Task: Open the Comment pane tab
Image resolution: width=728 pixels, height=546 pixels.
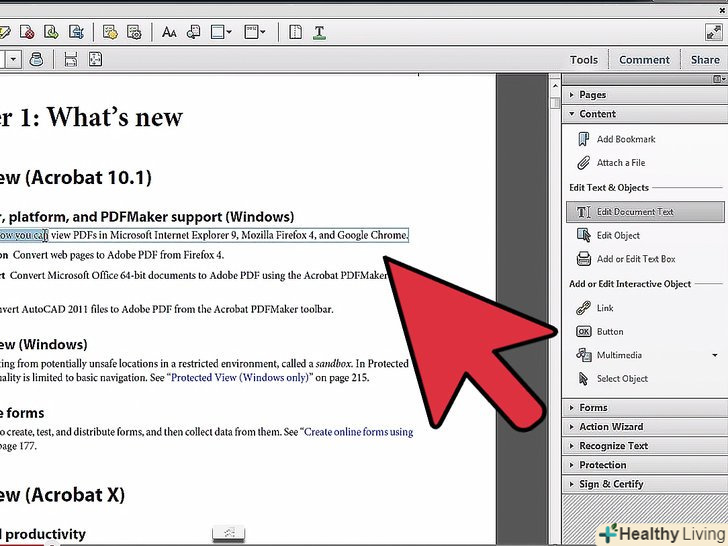Action: 644,60
